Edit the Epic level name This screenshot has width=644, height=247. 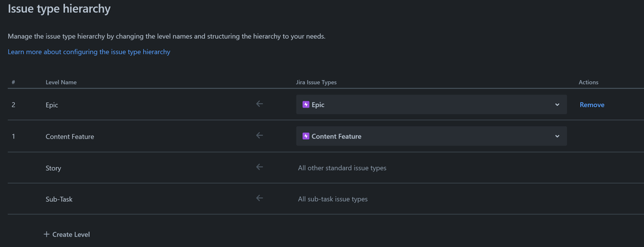point(52,105)
